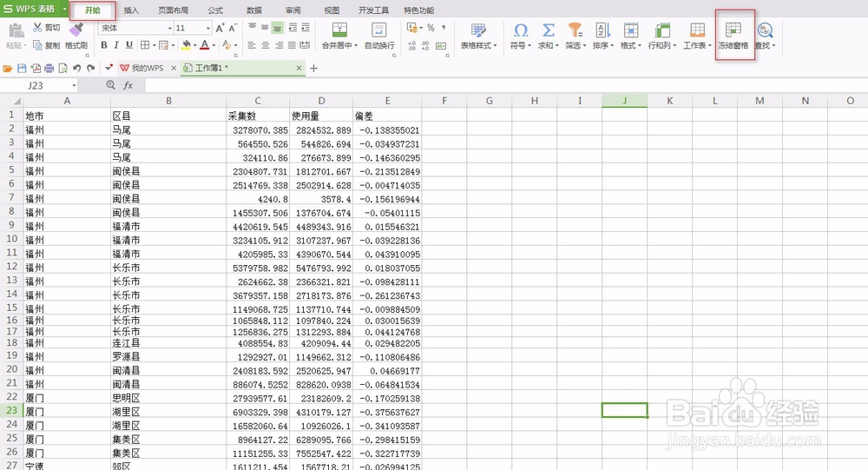The width and height of the screenshot is (868, 470).
Task: Toggle Italic formatting
Action: coord(116,45)
